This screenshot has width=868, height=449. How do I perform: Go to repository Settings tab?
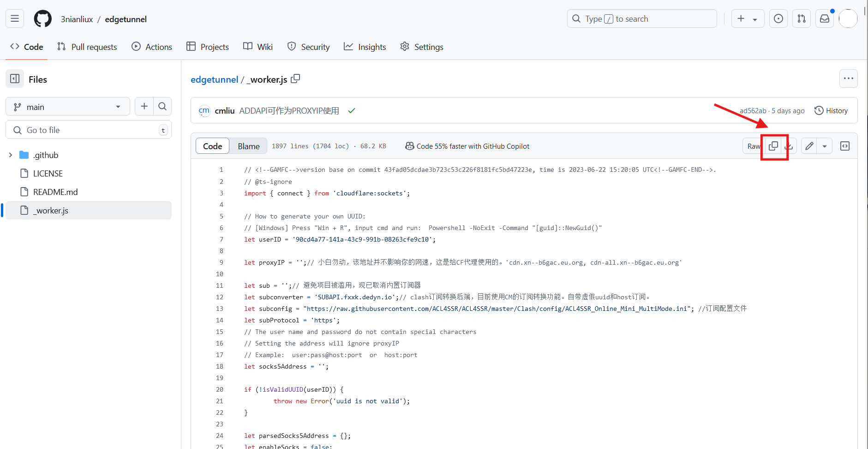click(422, 47)
